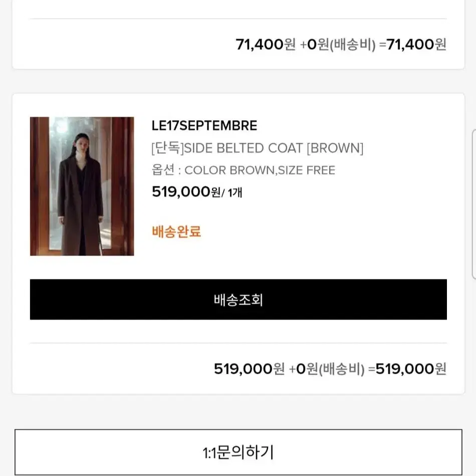
Task: Click the first 519,000원 subtotal in summary row
Action: (x=249, y=369)
